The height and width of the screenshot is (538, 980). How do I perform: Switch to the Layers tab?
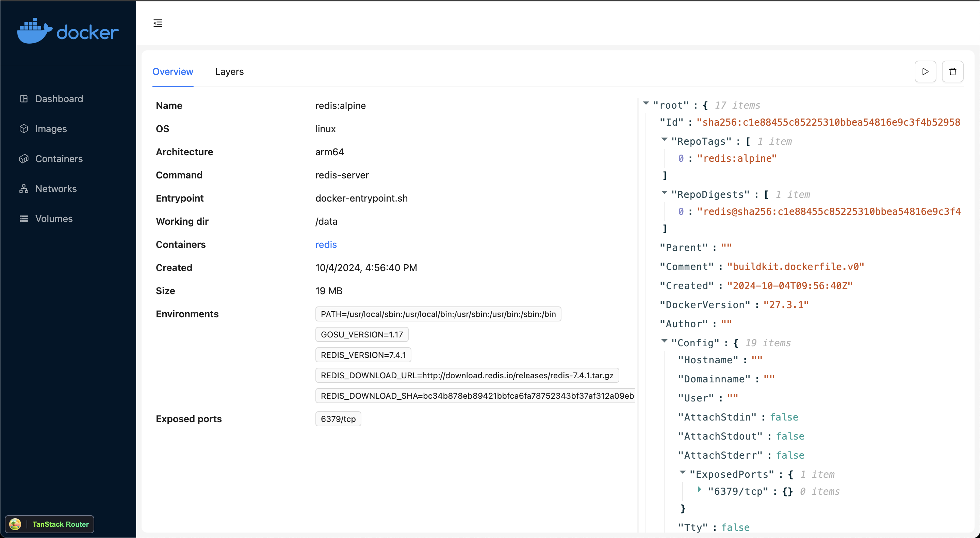click(229, 72)
